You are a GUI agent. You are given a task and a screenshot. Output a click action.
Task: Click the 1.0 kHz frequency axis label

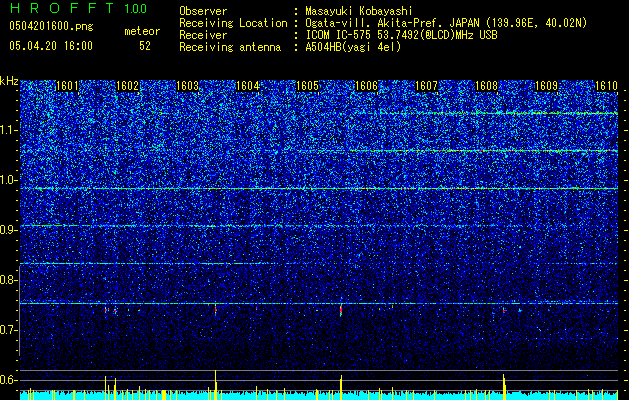pos(8,180)
